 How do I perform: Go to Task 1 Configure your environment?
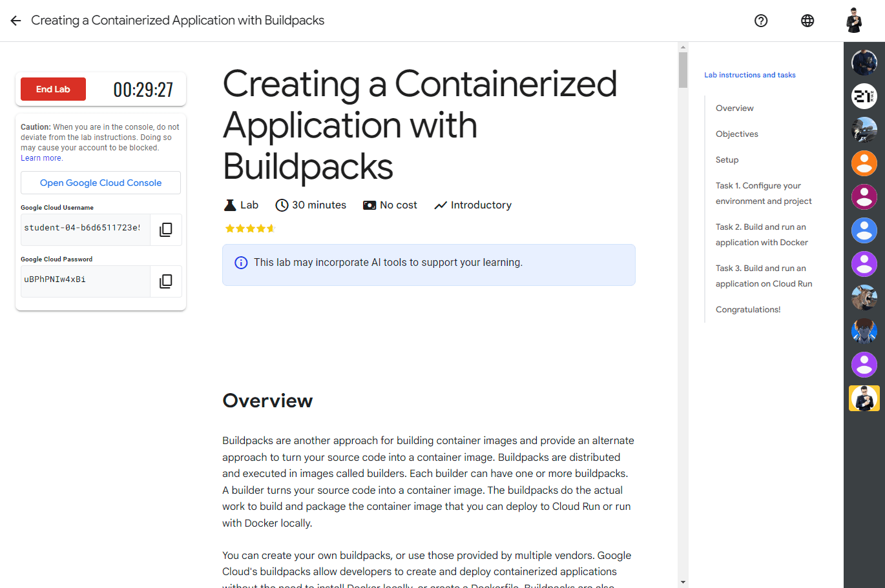coord(764,194)
